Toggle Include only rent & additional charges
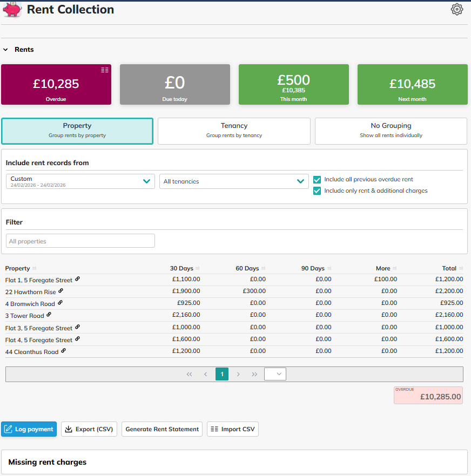Viewport: 471px width, 476px height. click(317, 191)
